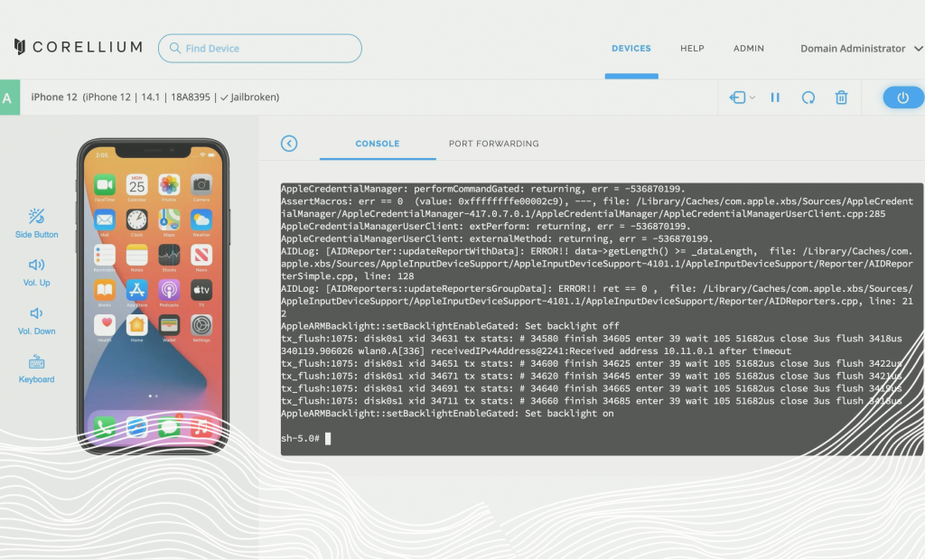Tap the Clock app icon
This screenshot has width=925, height=560.
(137, 220)
